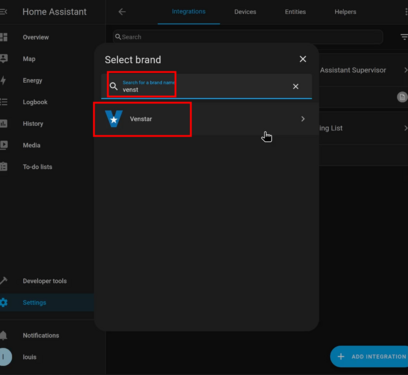
Task: Expand the Venstar entry chevron arrow
Action: point(303,119)
